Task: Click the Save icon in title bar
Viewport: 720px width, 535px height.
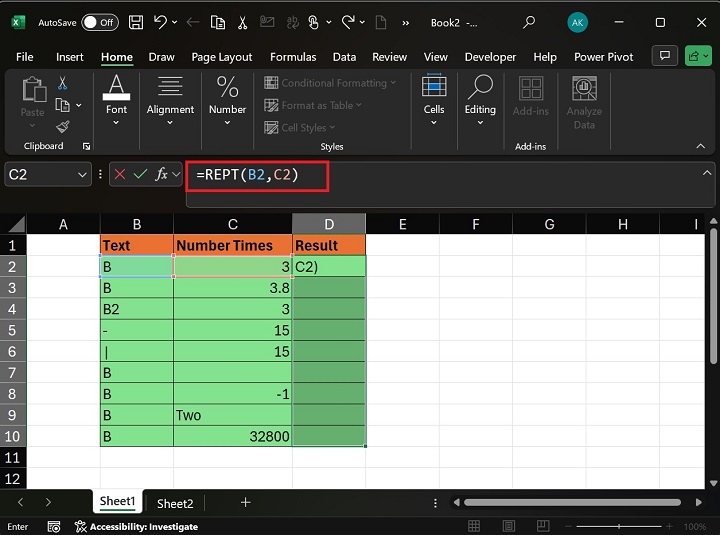Action: pos(135,22)
